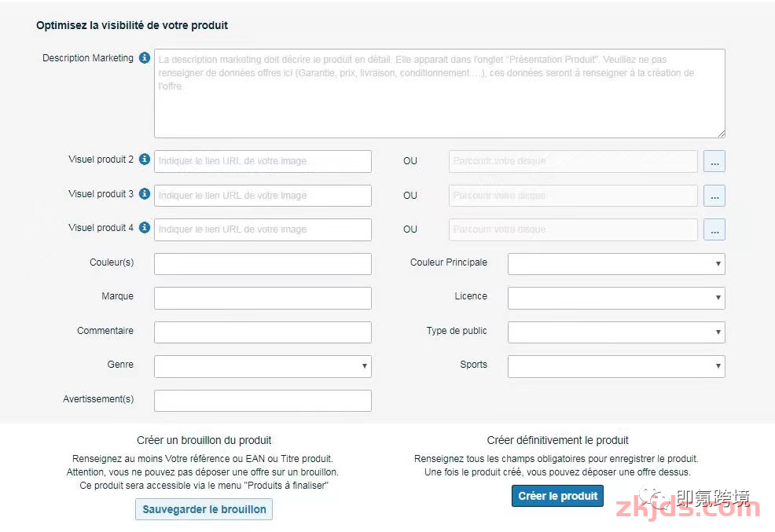Open the Licence dropdown list
This screenshot has height=532, width=775.
click(x=616, y=298)
